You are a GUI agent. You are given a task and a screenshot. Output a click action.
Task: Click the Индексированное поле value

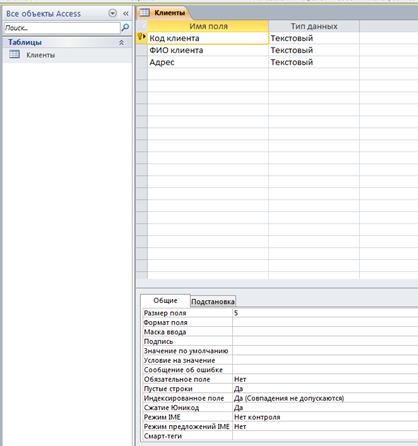[x=325, y=398]
